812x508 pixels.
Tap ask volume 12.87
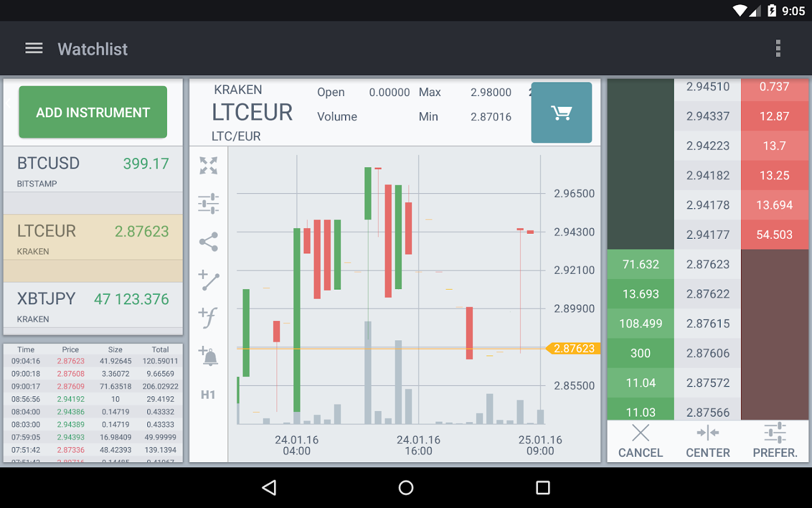click(775, 116)
